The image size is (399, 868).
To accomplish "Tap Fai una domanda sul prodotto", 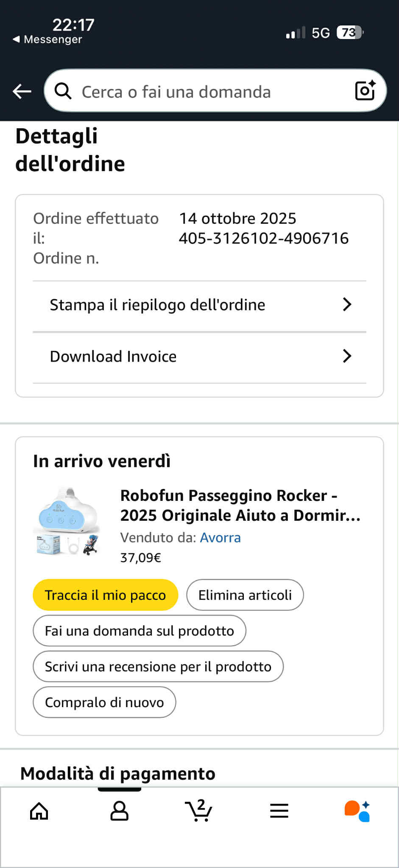I will [139, 631].
